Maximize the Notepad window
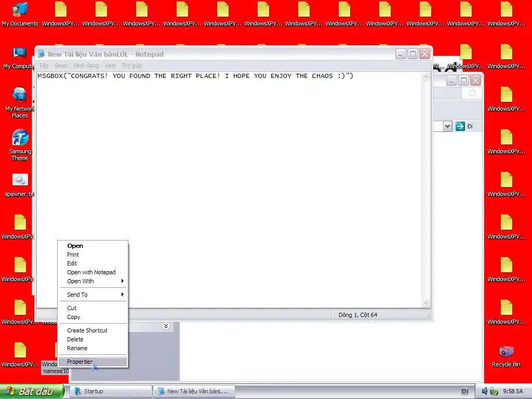 point(413,54)
